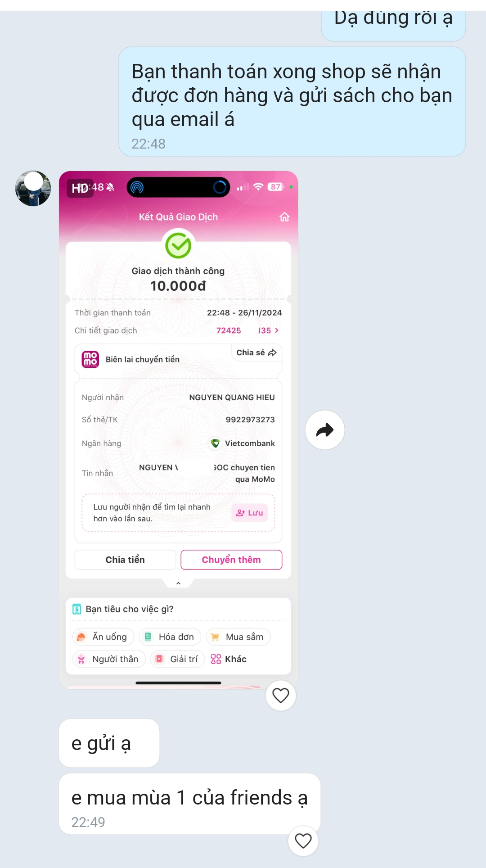Expand the panel using the small up caret
The width and height of the screenshot is (486, 868).
[178, 583]
